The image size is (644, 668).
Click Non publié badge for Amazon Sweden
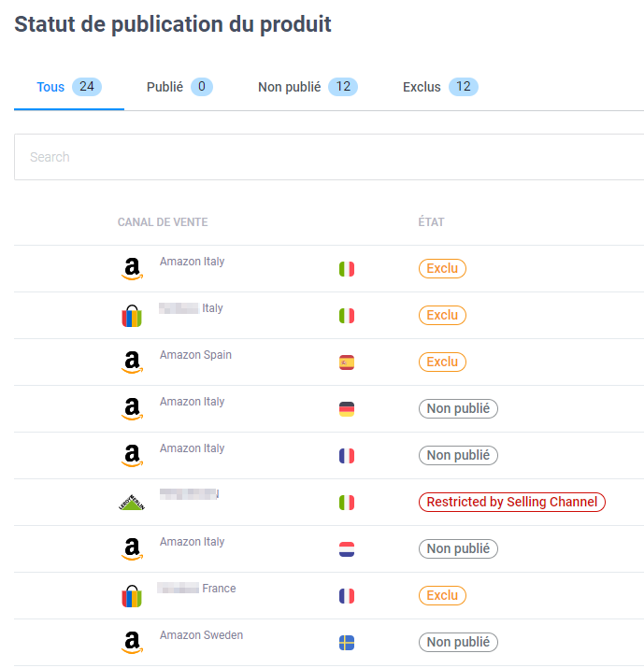tap(458, 643)
